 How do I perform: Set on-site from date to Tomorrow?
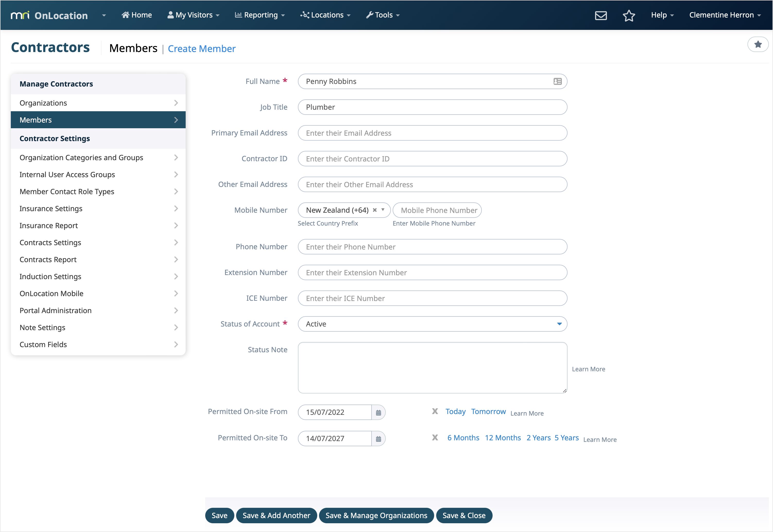[488, 412]
